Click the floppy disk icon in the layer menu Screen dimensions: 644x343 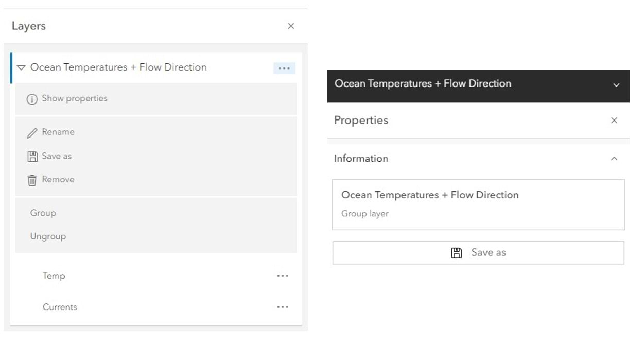pyautogui.click(x=32, y=156)
